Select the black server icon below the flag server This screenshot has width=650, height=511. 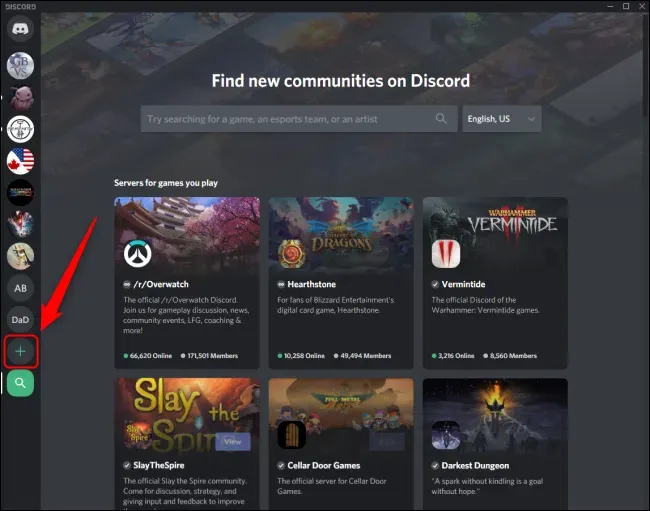(x=20, y=193)
